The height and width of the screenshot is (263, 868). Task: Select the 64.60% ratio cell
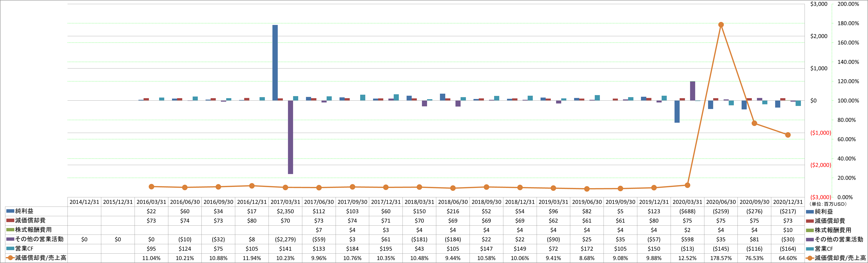pyautogui.click(x=788, y=258)
